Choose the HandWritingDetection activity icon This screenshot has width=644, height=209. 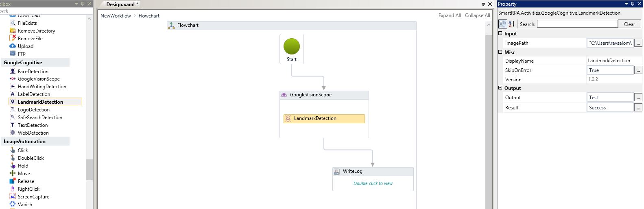pyautogui.click(x=13, y=87)
